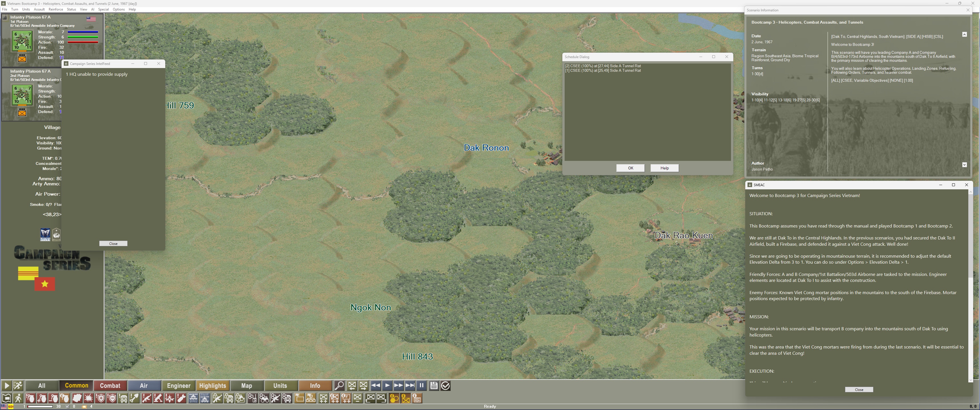Toggle the Engineer toolbar group
This screenshot has height=410, width=980.
[178, 386]
